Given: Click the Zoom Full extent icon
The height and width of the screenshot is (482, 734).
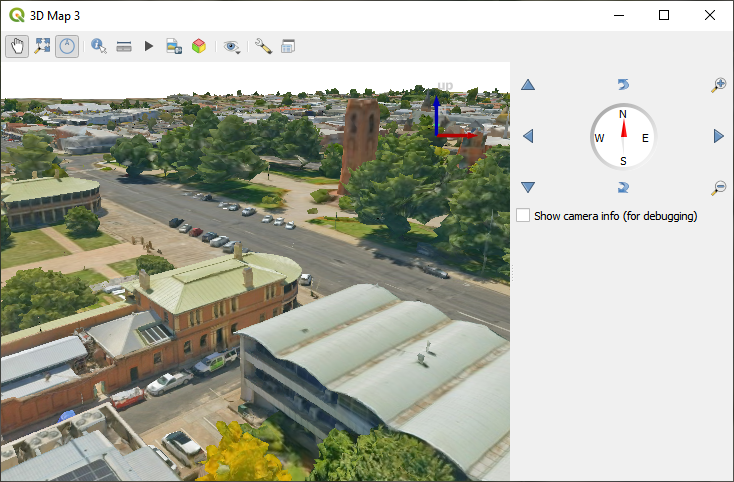Looking at the screenshot, I should (x=42, y=46).
